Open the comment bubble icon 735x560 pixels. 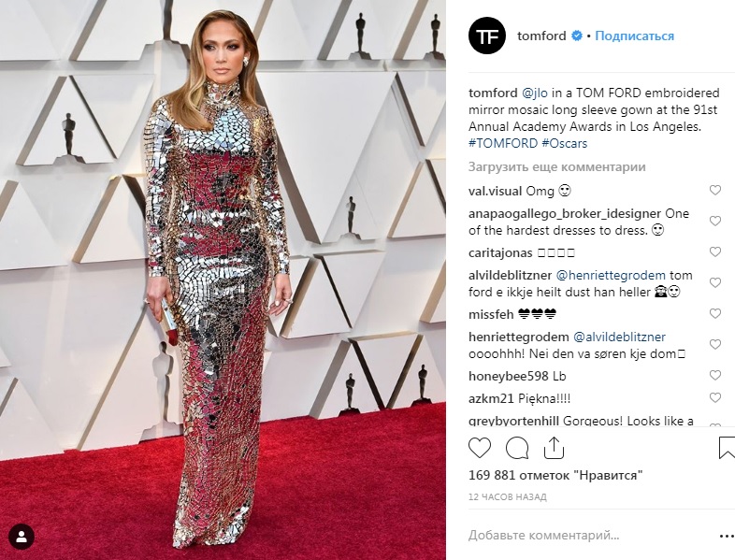coord(517,449)
